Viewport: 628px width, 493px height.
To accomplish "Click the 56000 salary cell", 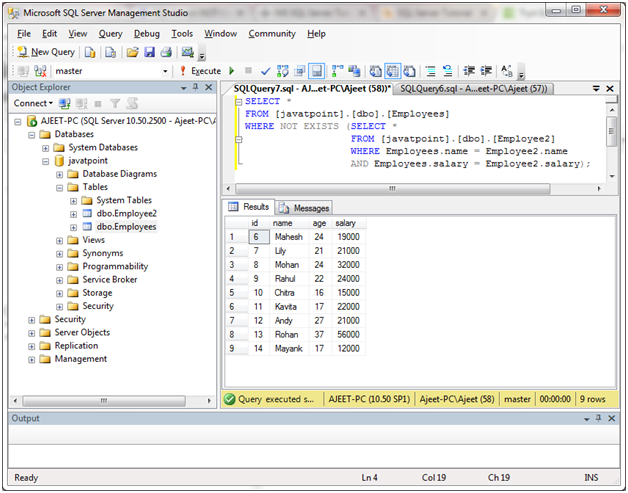I will (x=348, y=334).
